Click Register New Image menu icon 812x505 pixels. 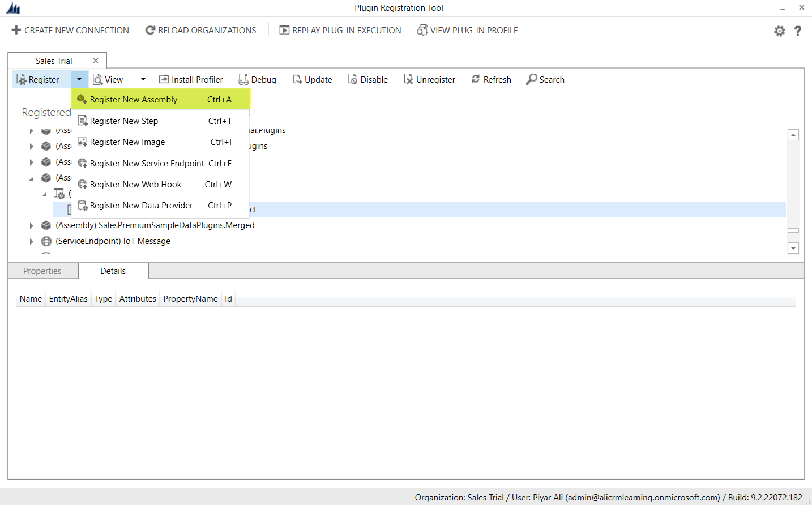[82, 142]
